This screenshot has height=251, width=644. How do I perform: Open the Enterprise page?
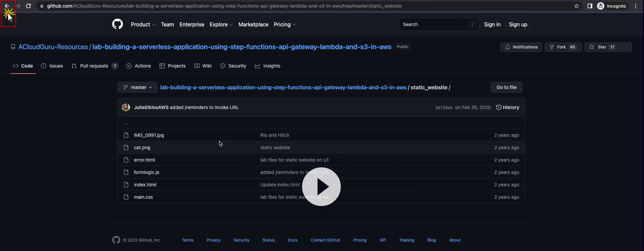192,25
